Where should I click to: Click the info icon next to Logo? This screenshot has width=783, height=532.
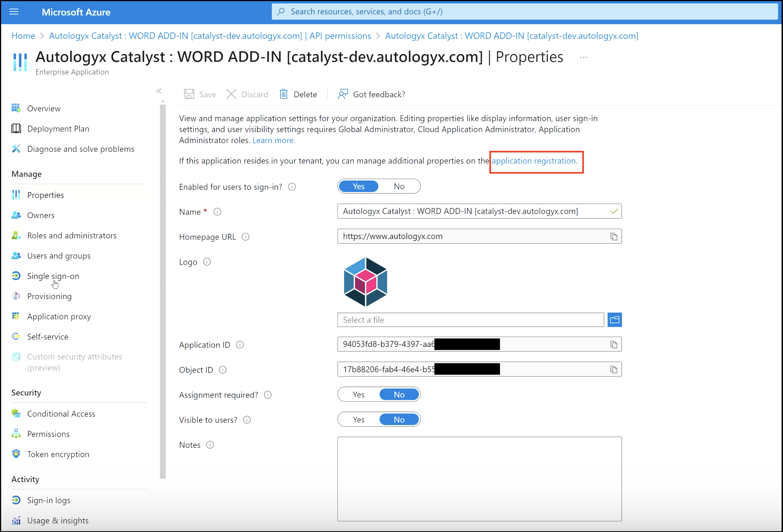point(207,262)
